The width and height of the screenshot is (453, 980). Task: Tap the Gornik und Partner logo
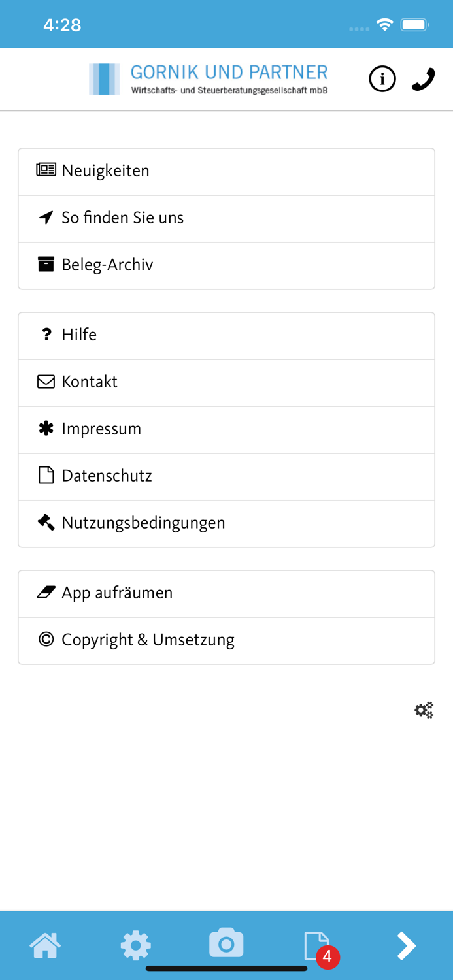click(x=208, y=78)
